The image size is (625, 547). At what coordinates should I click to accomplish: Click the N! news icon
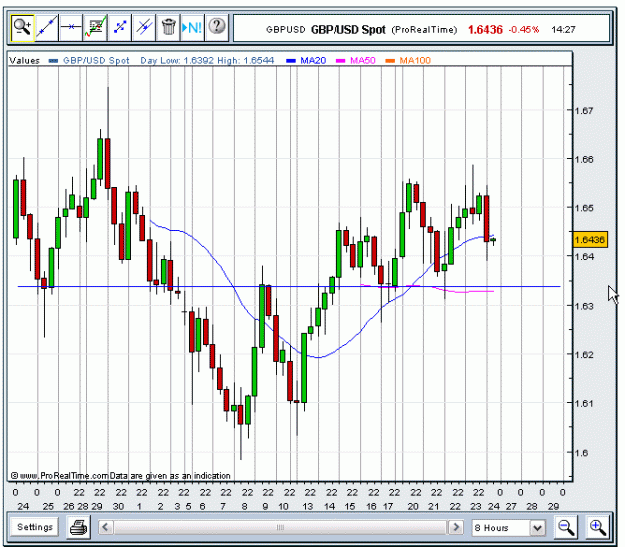point(193,28)
